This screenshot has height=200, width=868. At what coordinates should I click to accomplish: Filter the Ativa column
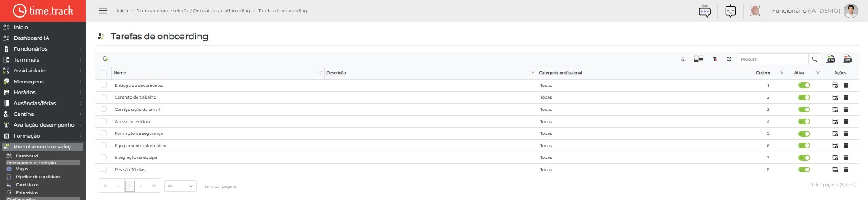[818, 73]
